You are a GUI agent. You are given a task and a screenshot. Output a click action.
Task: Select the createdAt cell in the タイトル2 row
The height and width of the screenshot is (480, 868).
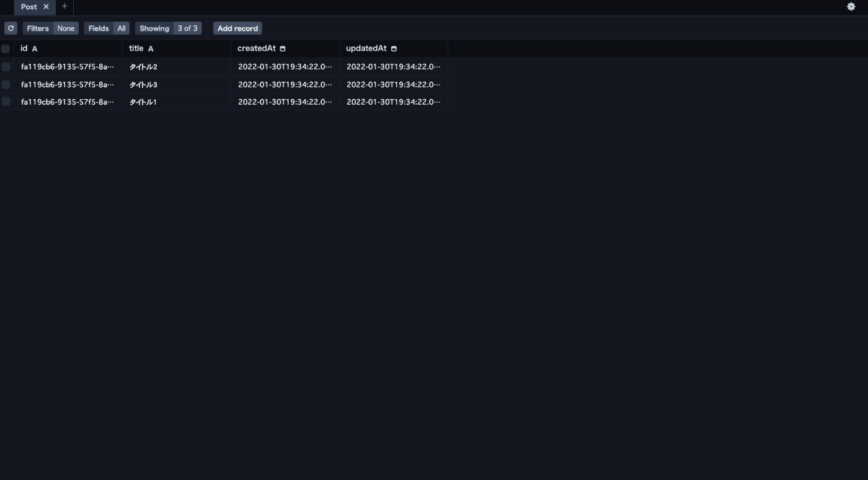pos(285,66)
